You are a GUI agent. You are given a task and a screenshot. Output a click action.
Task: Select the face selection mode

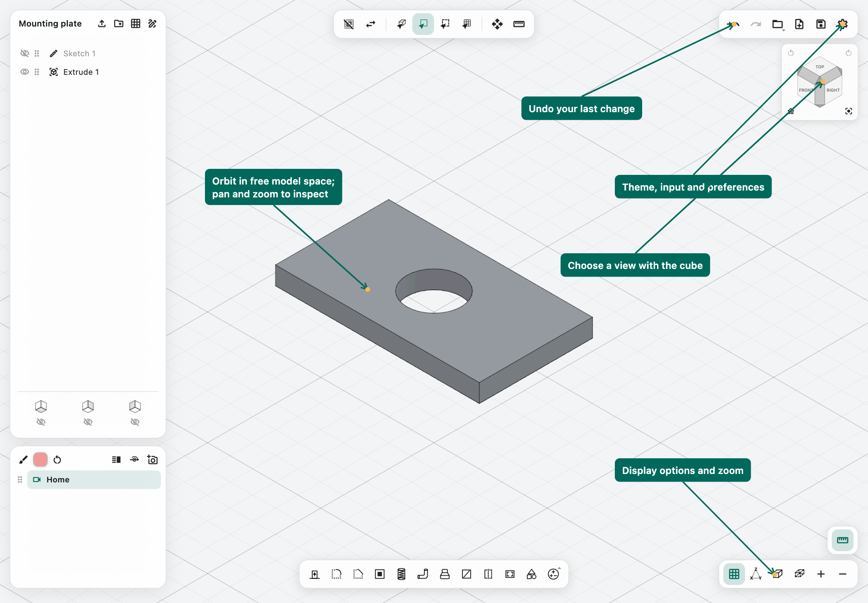pos(423,24)
